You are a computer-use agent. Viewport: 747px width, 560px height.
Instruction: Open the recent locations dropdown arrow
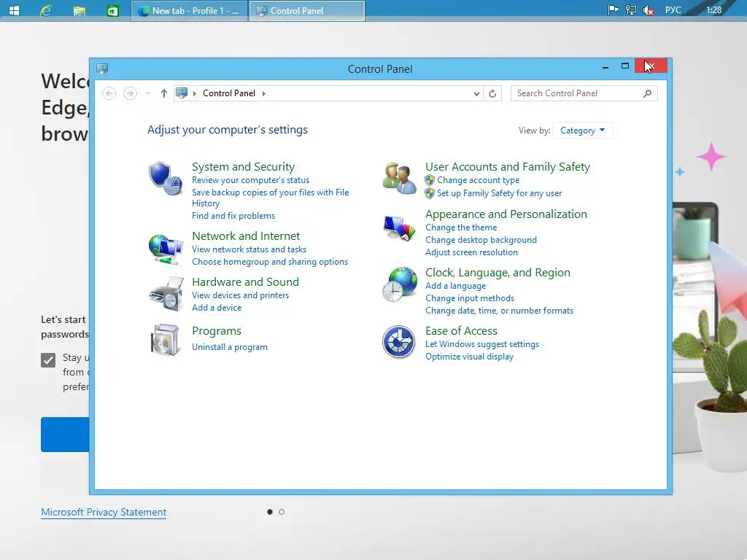[147, 93]
